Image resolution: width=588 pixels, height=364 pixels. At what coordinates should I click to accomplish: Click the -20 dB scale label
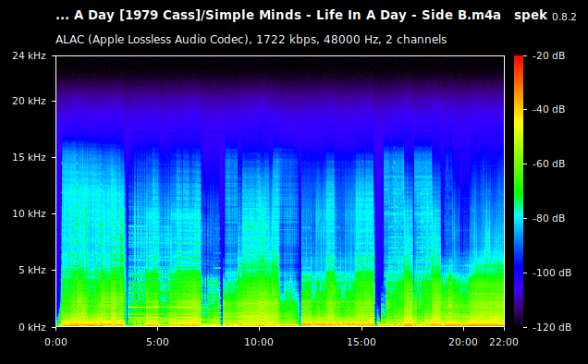click(x=549, y=55)
